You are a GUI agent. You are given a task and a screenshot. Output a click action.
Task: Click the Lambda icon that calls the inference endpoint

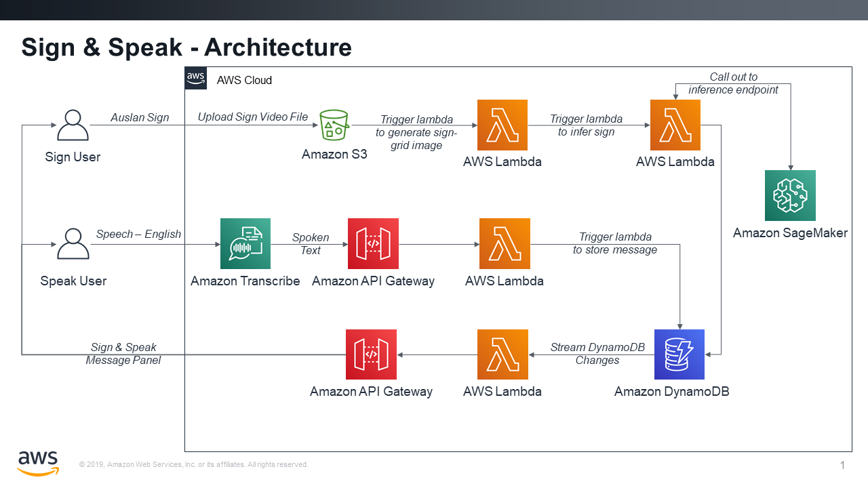(x=675, y=125)
